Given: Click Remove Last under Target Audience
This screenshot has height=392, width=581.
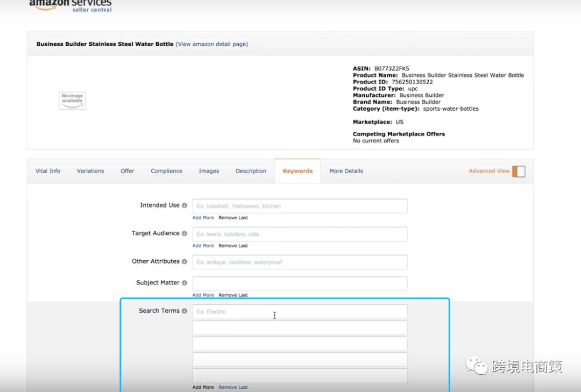Looking at the screenshot, I should pyautogui.click(x=233, y=246).
